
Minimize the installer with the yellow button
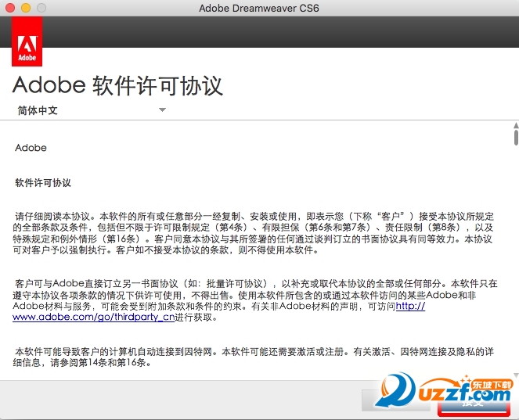(25, 8)
